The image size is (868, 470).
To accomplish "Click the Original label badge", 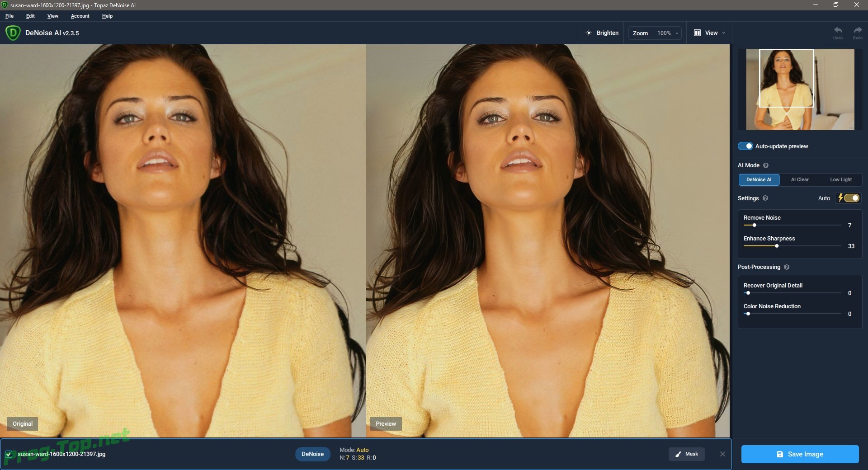I will coord(23,424).
